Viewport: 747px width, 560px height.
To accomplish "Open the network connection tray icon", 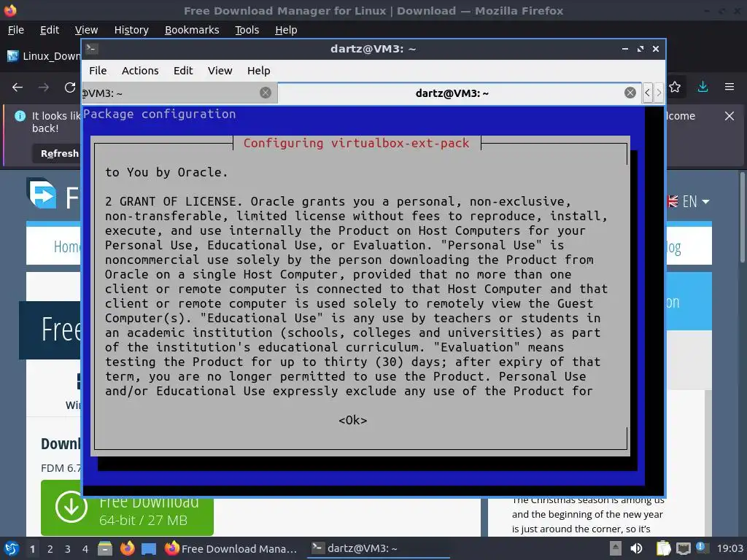I will pyautogui.click(x=683, y=548).
